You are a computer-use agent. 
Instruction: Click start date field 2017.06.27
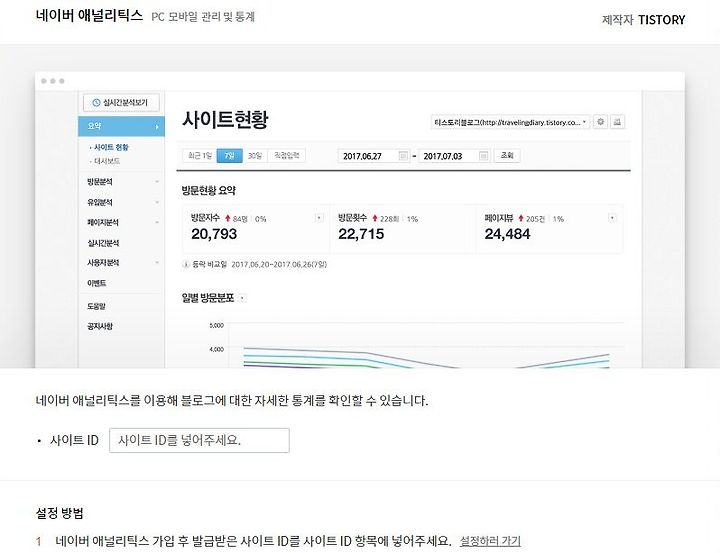(x=374, y=156)
